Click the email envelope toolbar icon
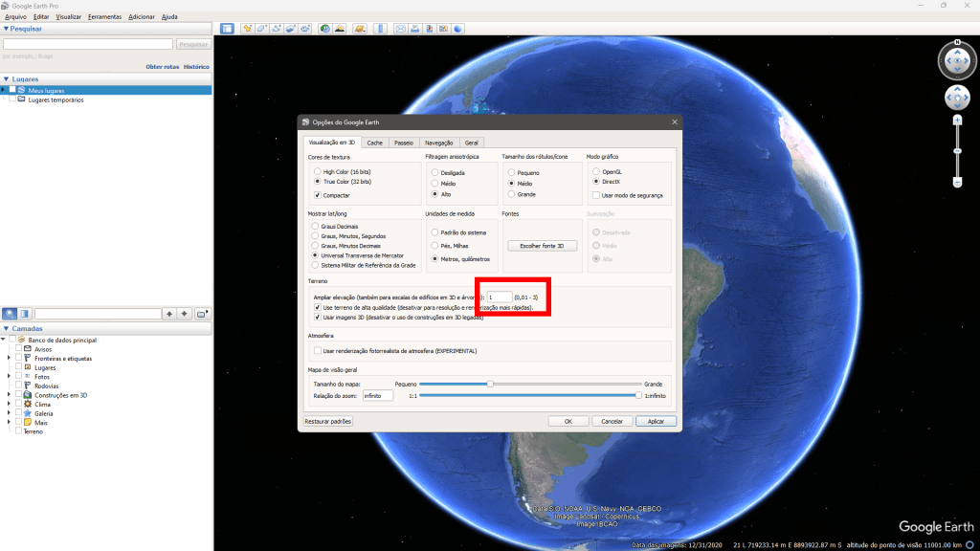Screen dimensions: 980x551 pyautogui.click(x=401, y=28)
